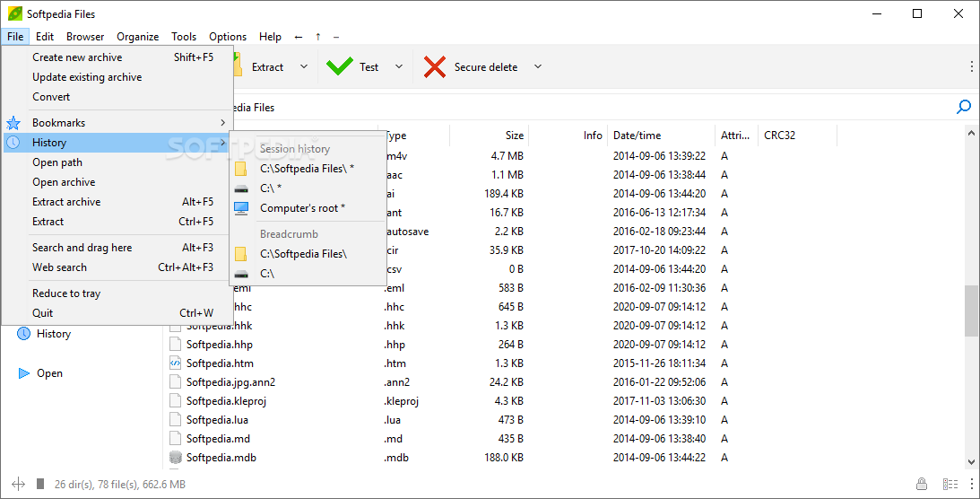Sort by the Size column header

tap(489, 135)
